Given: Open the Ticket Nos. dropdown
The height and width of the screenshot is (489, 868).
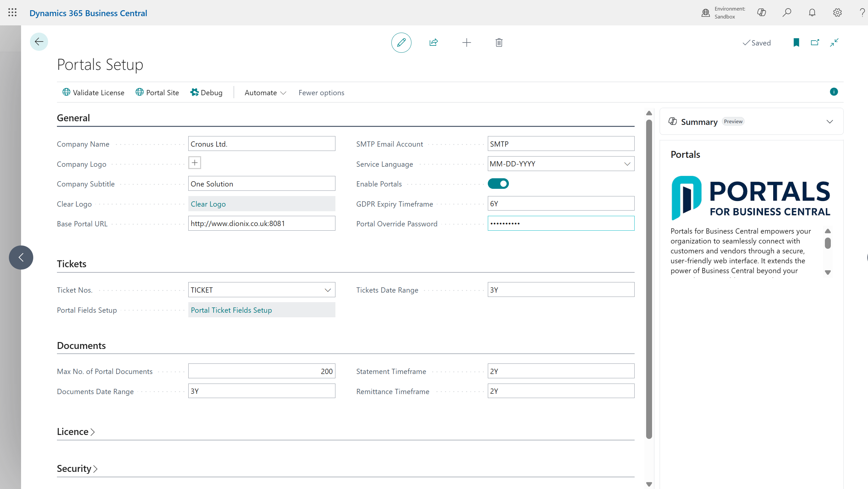Looking at the screenshot, I should click(328, 290).
